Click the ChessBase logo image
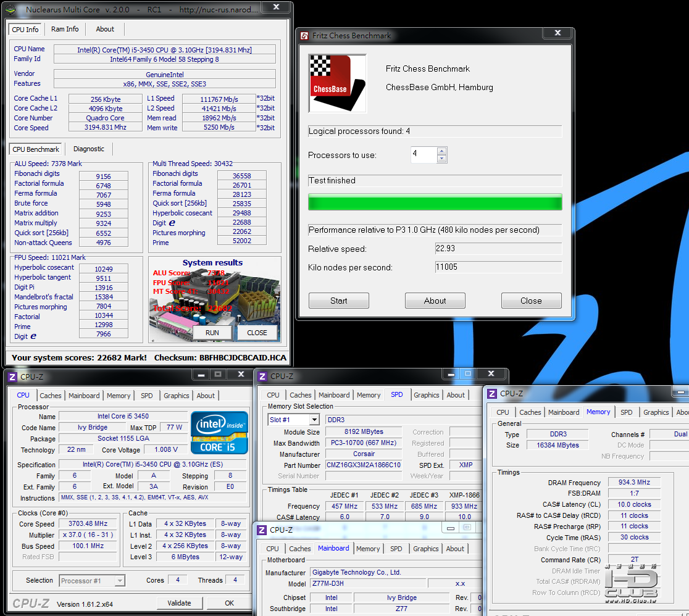The height and width of the screenshot is (616, 689). tap(338, 83)
